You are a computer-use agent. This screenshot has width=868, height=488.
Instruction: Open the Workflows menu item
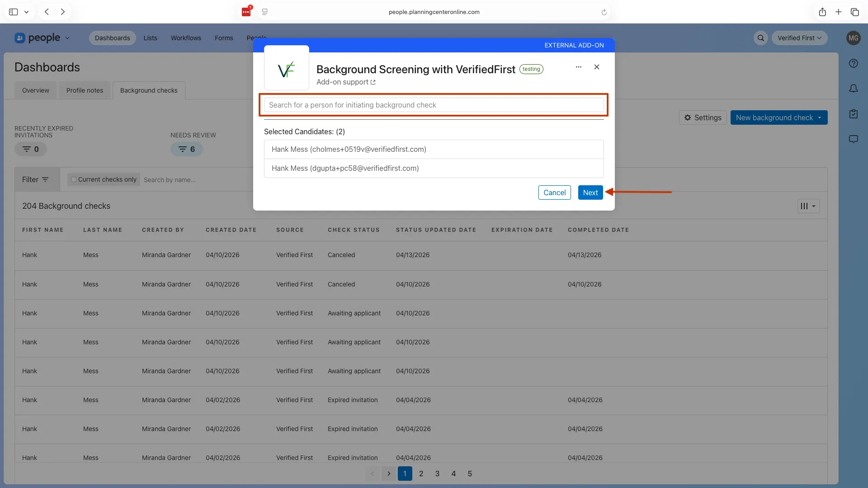186,38
